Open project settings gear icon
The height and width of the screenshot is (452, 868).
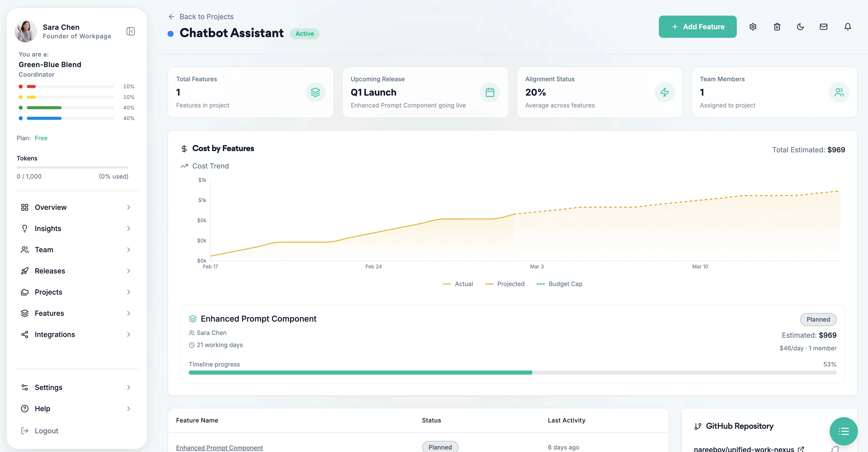(x=753, y=26)
